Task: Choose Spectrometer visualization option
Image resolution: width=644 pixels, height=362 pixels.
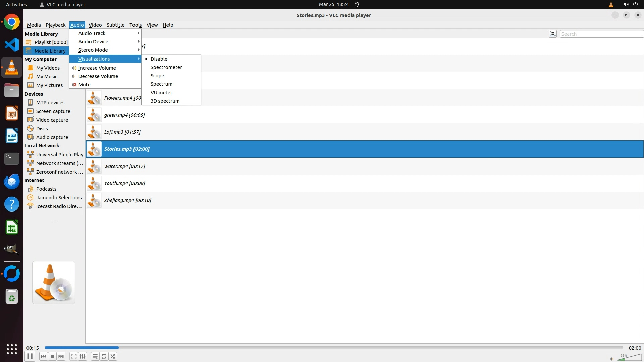Action: click(x=166, y=67)
